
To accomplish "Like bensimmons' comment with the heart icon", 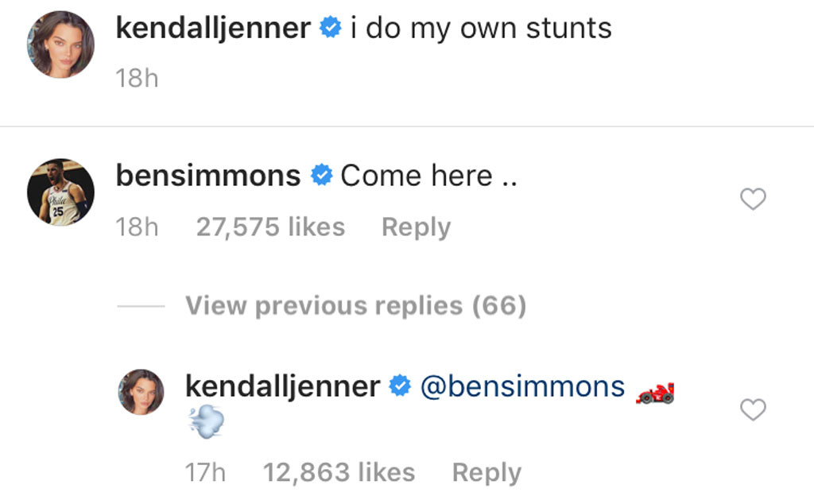I will click(x=753, y=200).
